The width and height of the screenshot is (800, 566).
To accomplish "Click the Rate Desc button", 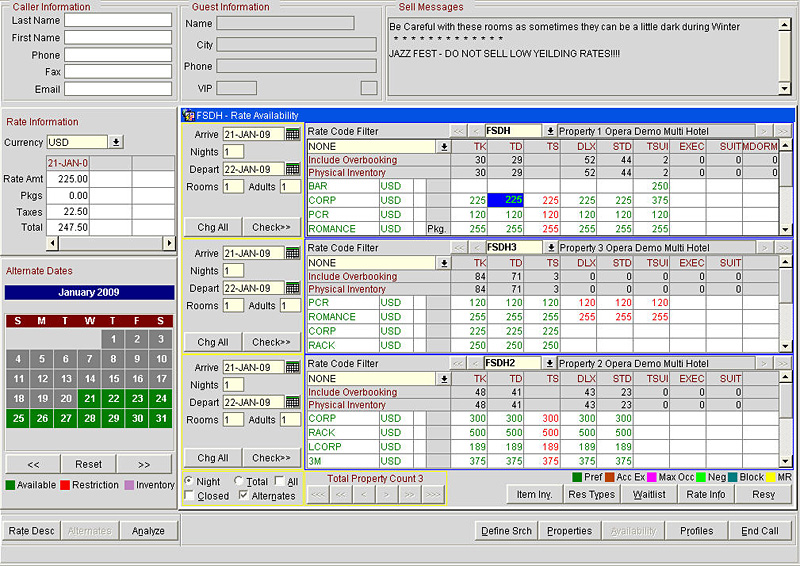I will point(32,531).
